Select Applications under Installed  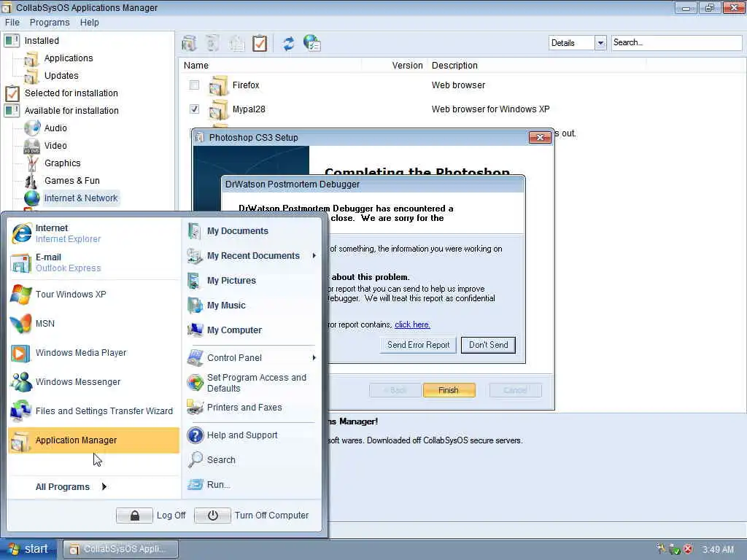[x=69, y=58]
